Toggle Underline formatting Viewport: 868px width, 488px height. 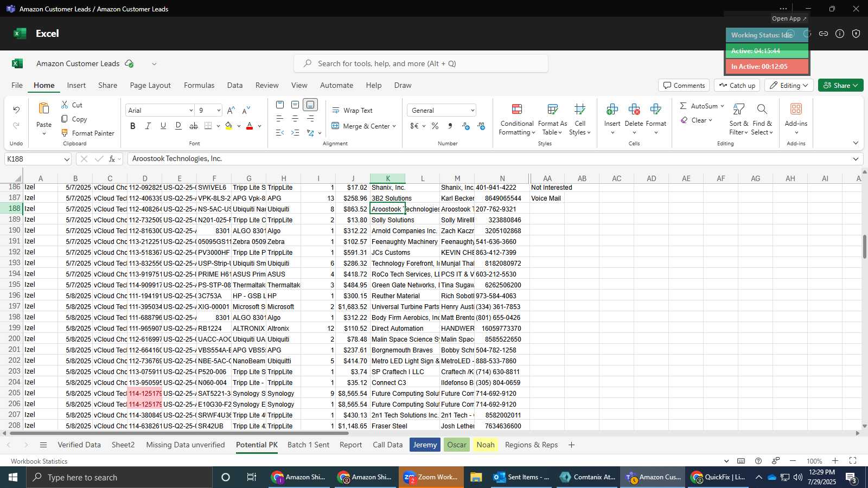[x=163, y=126]
